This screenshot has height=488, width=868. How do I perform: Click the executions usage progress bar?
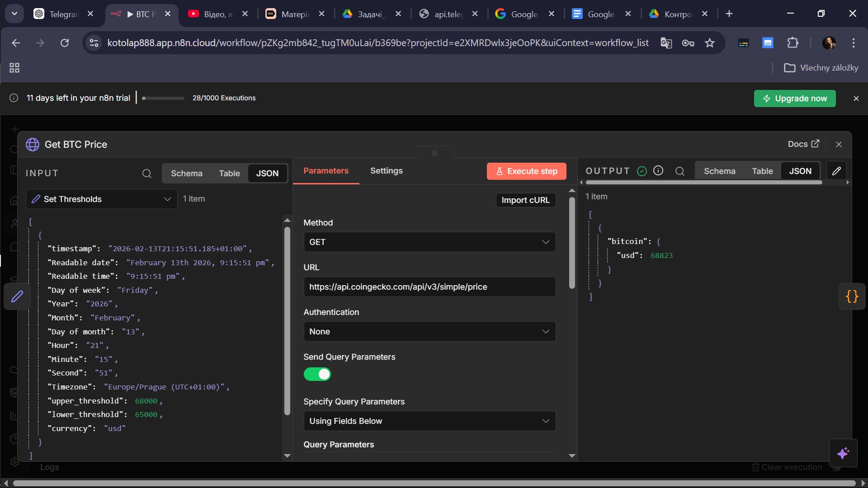(x=163, y=98)
